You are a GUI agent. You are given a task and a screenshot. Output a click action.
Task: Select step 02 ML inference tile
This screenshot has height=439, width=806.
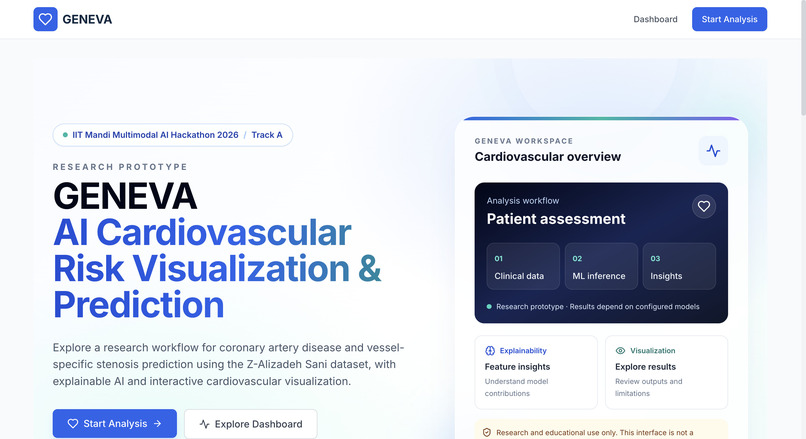click(x=601, y=266)
